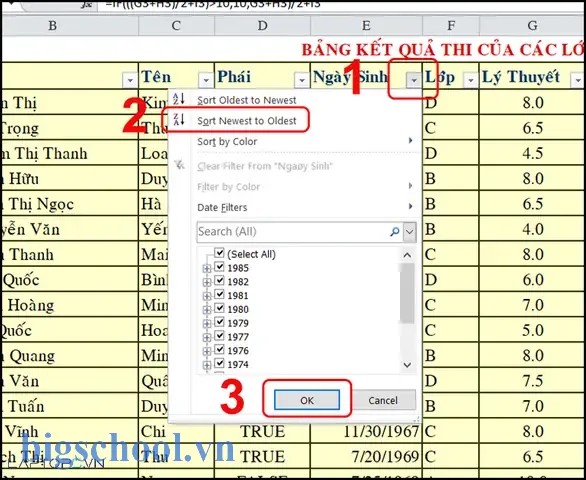The height and width of the screenshot is (480, 586).
Task: Expand the 1985 year node
Action: click(x=207, y=269)
